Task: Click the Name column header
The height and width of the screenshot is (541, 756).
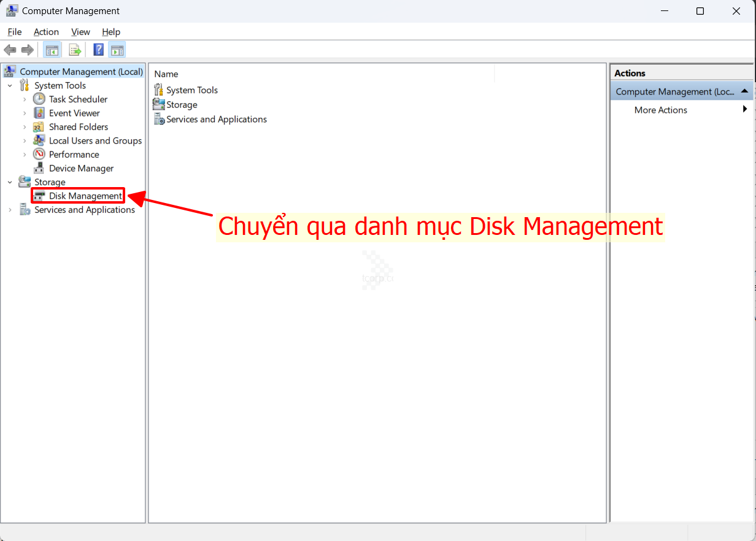Action: point(166,74)
